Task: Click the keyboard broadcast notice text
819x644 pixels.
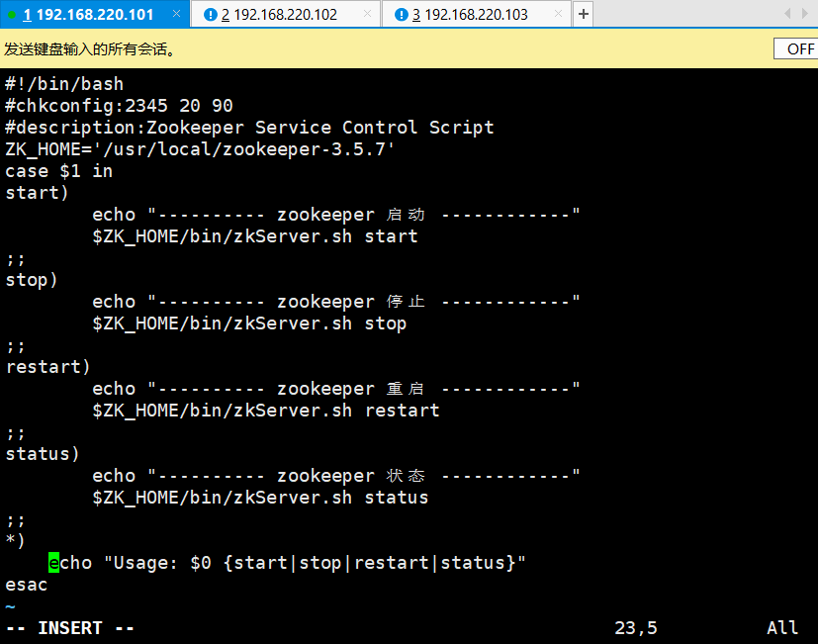Action: click(90, 49)
